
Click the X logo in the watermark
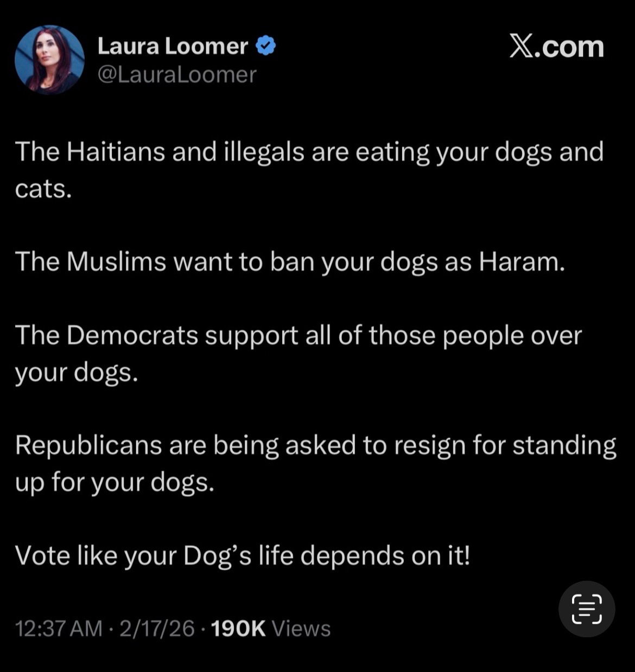click(x=521, y=47)
